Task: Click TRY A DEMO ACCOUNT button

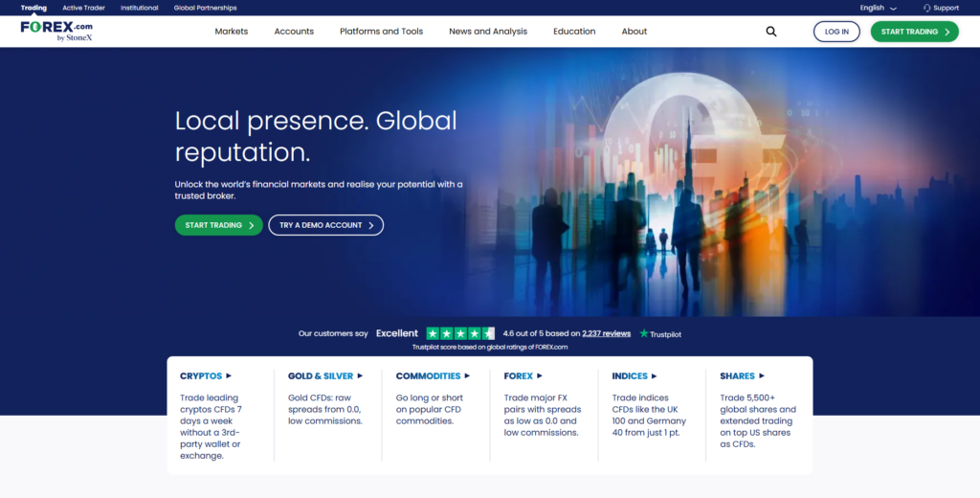Action: tap(325, 225)
